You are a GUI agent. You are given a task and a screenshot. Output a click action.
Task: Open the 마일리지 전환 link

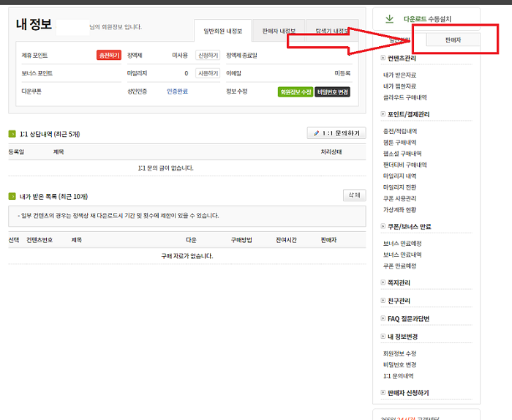click(399, 187)
